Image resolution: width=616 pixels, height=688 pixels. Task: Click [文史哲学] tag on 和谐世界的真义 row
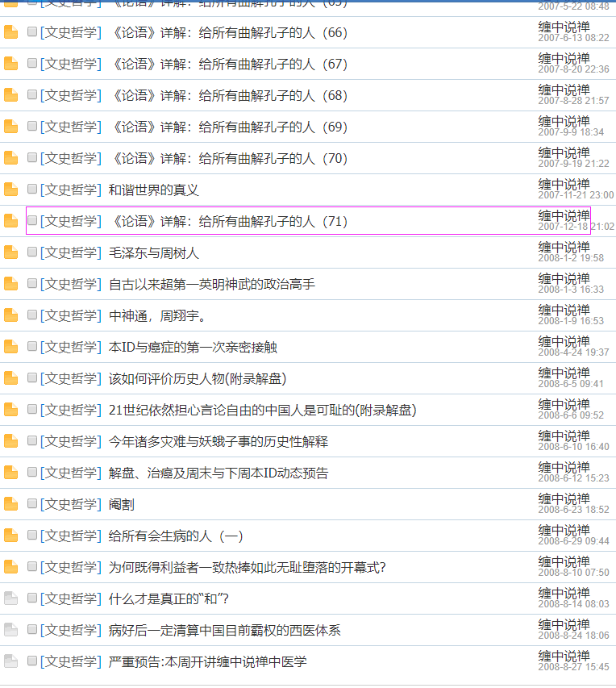coord(71,190)
